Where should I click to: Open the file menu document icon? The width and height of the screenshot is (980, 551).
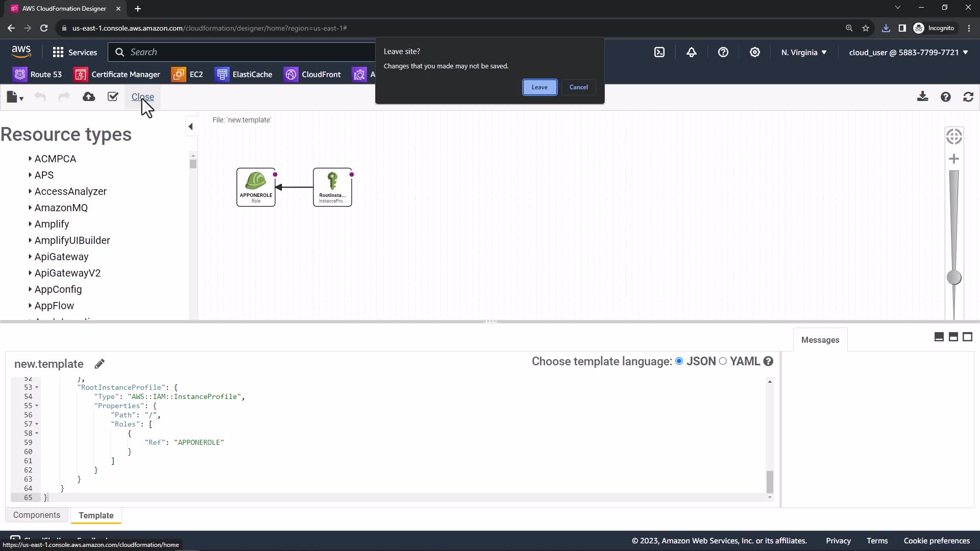pos(14,97)
